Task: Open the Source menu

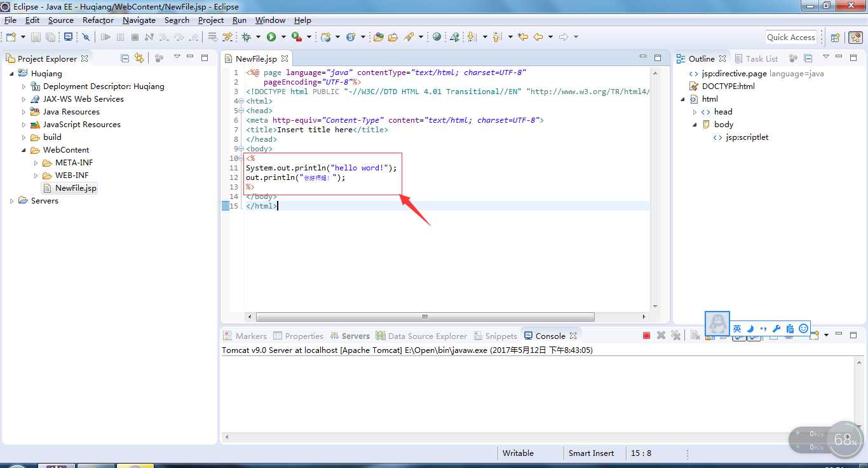Action: tap(61, 20)
